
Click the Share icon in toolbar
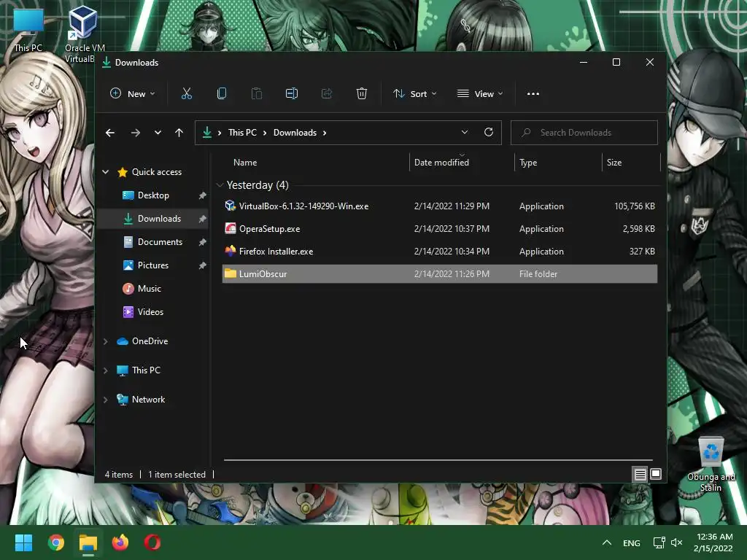coord(327,94)
